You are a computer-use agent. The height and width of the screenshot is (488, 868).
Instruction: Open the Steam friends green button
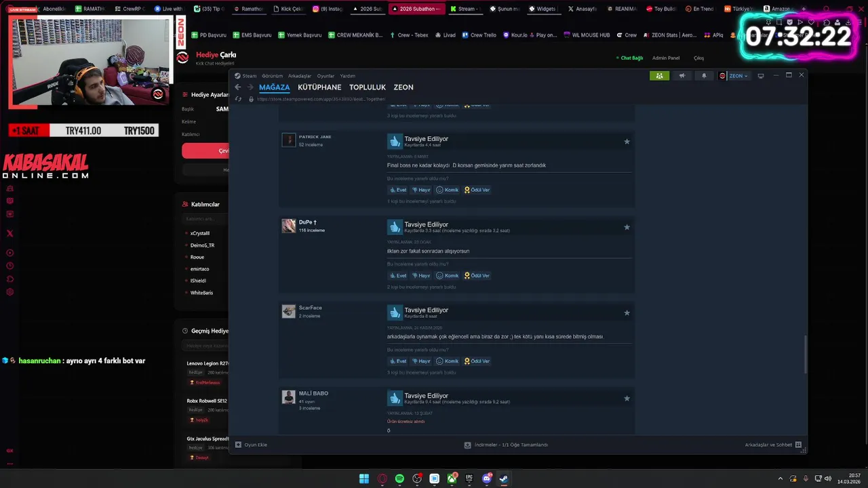[659, 76]
